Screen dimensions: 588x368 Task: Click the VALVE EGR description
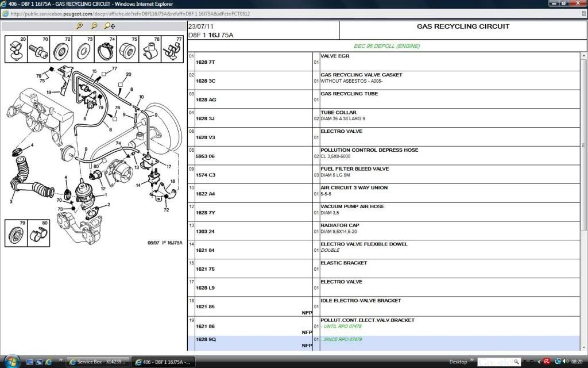click(x=335, y=56)
